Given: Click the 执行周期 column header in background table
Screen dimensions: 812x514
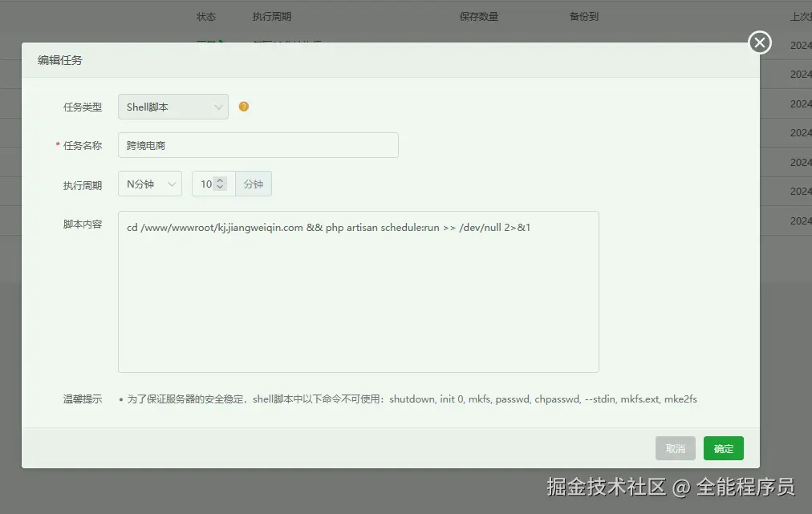Looking at the screenshot, I should coord(272,17).
